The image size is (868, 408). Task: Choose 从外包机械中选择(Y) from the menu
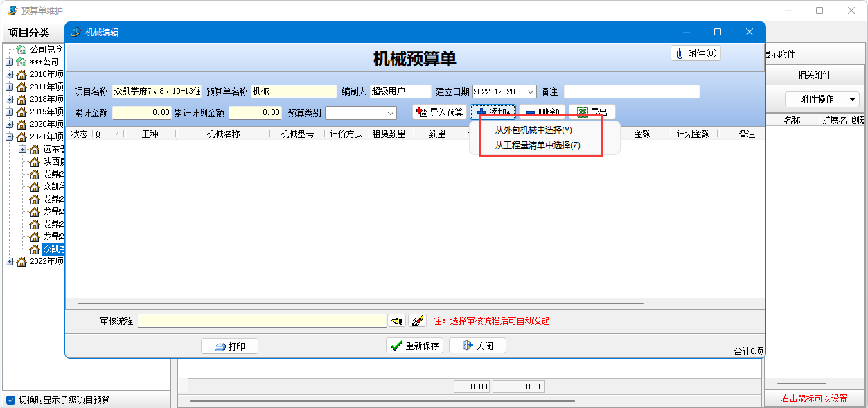click(533, 130)
